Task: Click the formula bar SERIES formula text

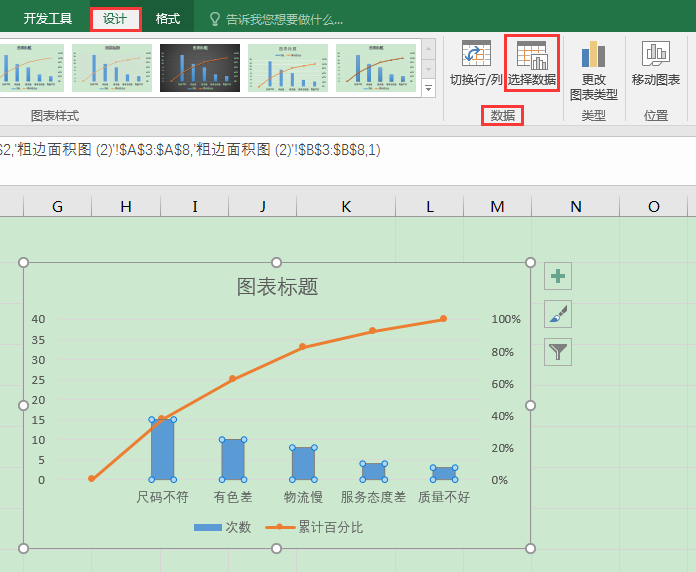Action: (x=190, y=150)
